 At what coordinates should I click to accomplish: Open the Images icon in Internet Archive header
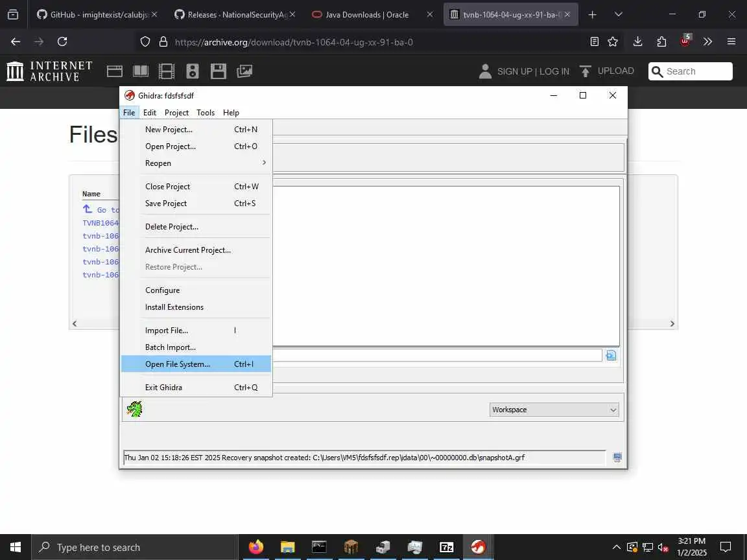click(244, 71)
